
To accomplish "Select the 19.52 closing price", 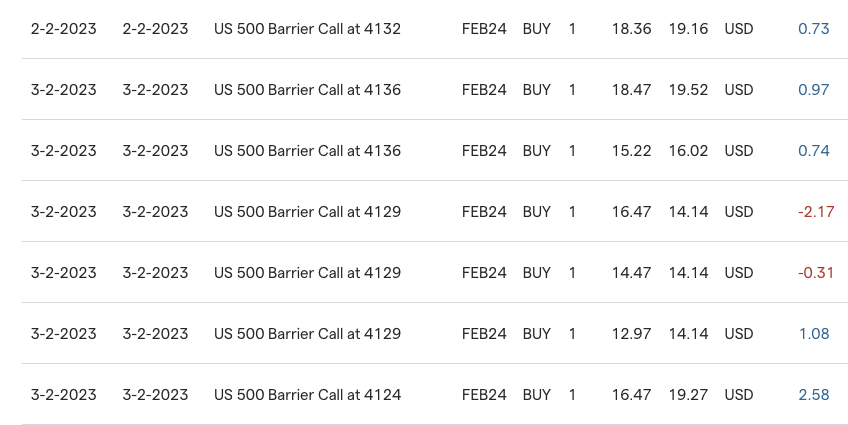I will coord(688,90).
